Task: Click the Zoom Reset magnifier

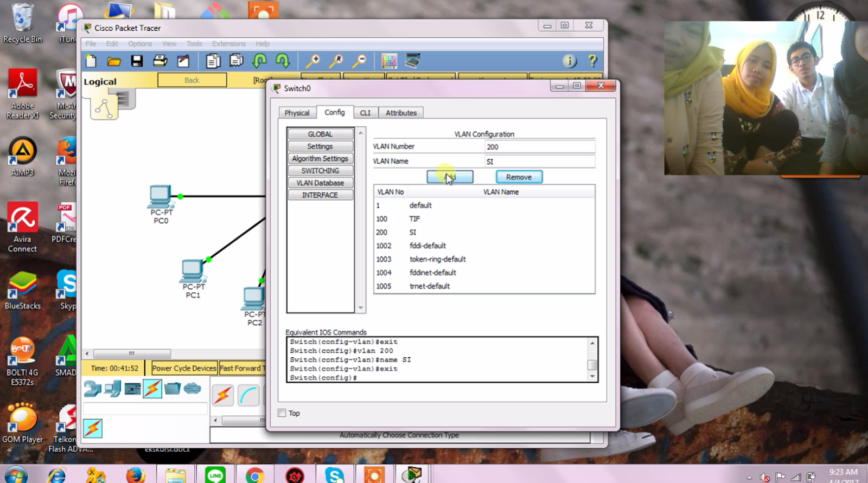Action: [336, 61]
